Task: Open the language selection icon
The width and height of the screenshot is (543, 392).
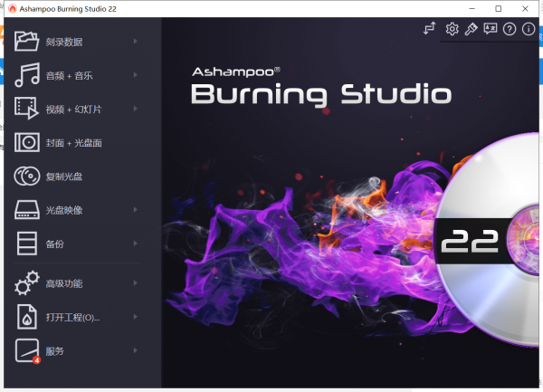Action: point(491,29)
